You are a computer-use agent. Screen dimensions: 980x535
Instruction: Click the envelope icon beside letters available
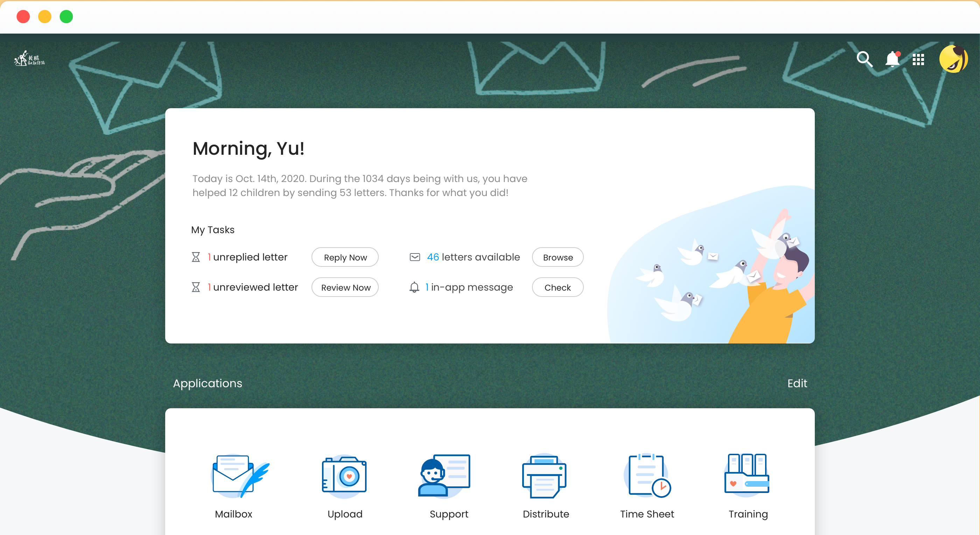tap(415, 257)
